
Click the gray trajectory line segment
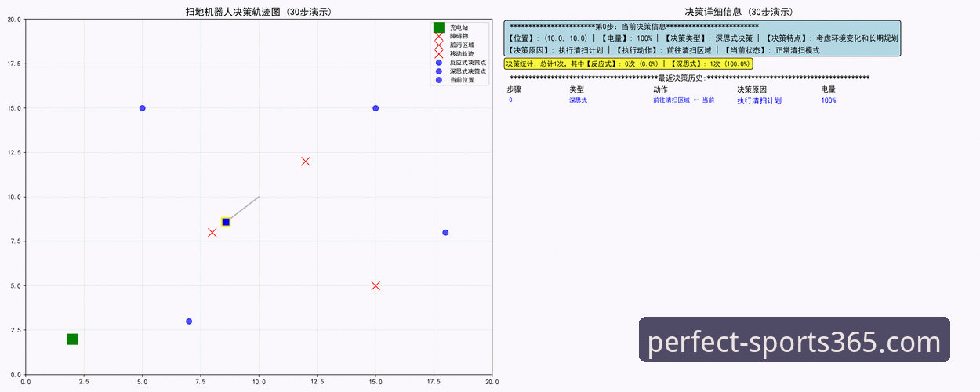(x=245, y=207)
